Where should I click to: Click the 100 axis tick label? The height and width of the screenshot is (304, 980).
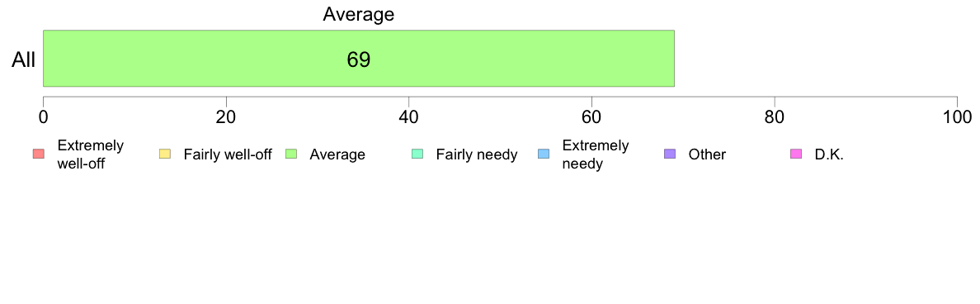(955, 117)
